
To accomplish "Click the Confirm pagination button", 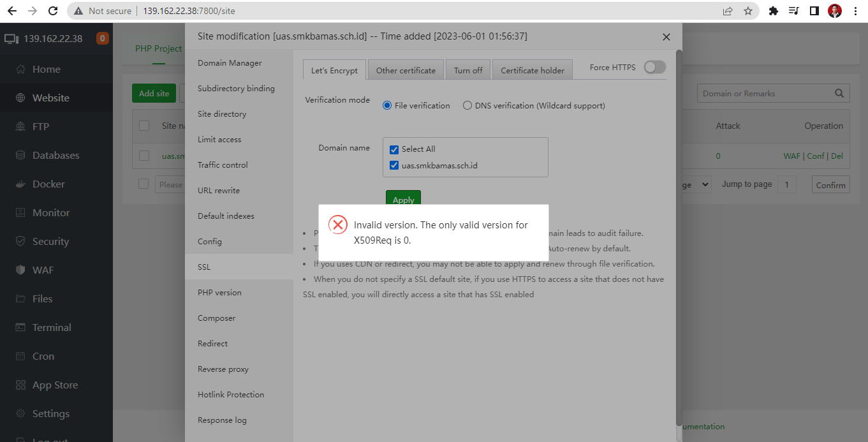I will click(830, 184).
